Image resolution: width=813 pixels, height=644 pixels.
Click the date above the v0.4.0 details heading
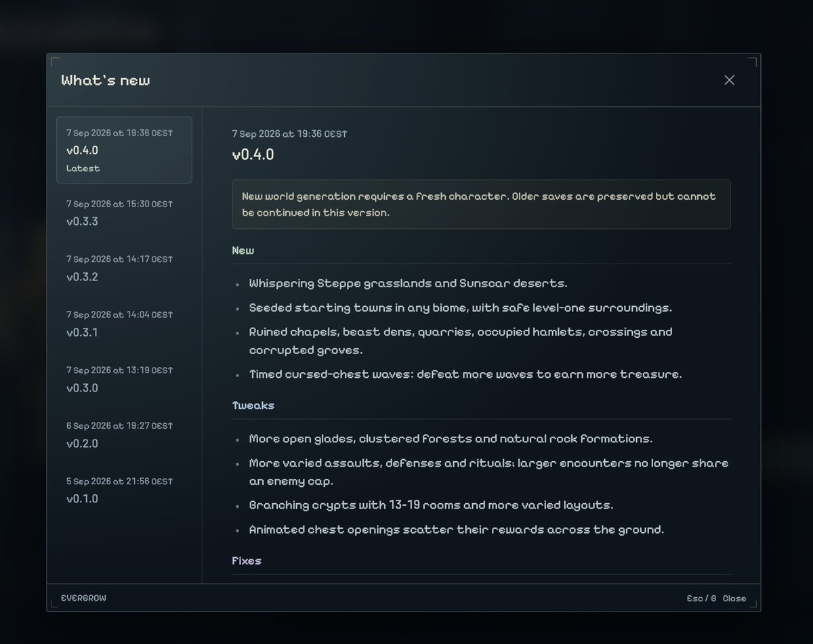(289, 134)
